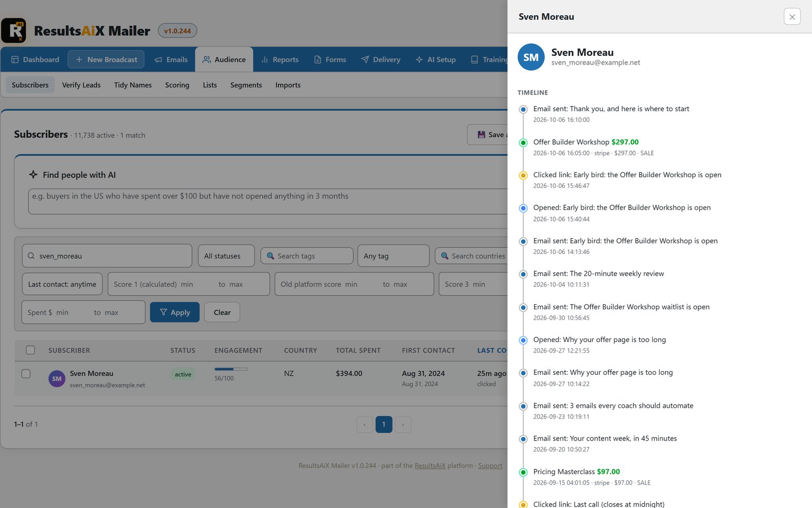
Task: Open the All statuses dropdown
Action: pyautogui.click(x=226, y=256)
